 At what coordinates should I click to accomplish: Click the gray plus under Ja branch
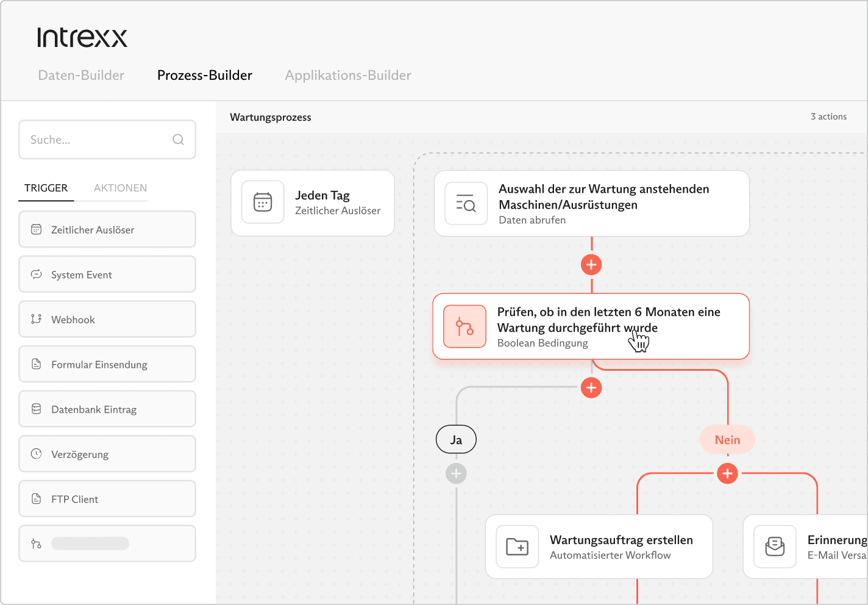456,473
